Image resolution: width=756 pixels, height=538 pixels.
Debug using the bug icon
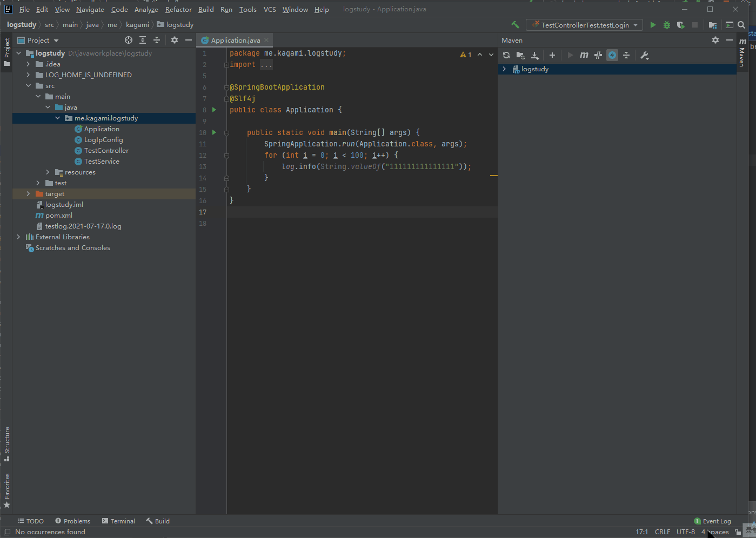pos(666,24)
